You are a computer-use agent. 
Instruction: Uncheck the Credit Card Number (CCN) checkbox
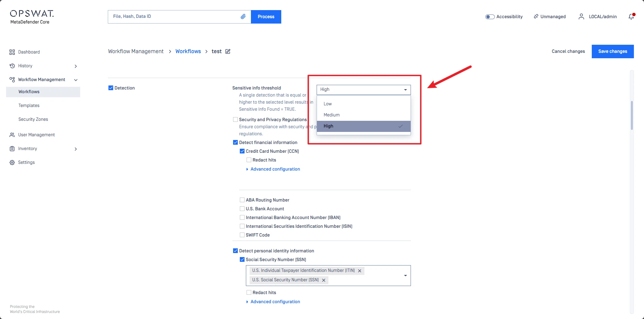(x=242, y=151)
